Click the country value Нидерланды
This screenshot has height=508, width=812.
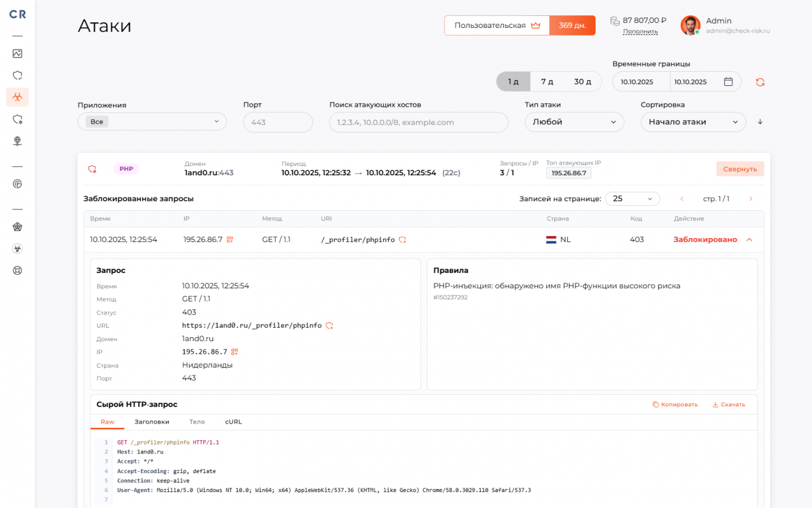click(207, 365)
